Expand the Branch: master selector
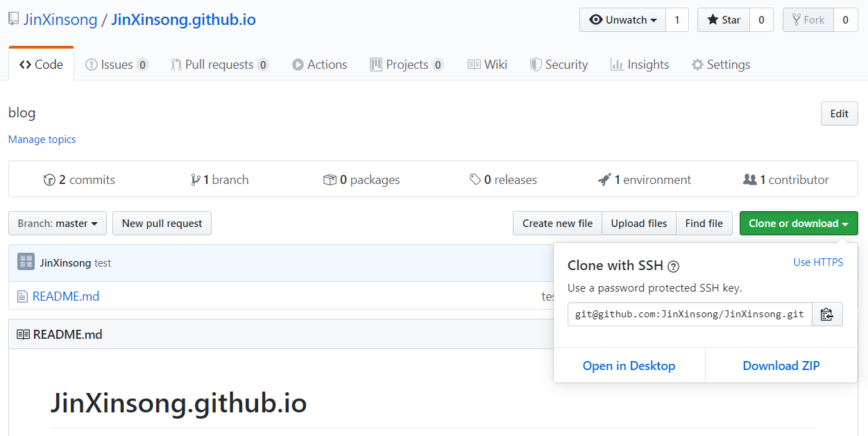The width and height of the screenshot is (868, 436). tap(58, 224)
